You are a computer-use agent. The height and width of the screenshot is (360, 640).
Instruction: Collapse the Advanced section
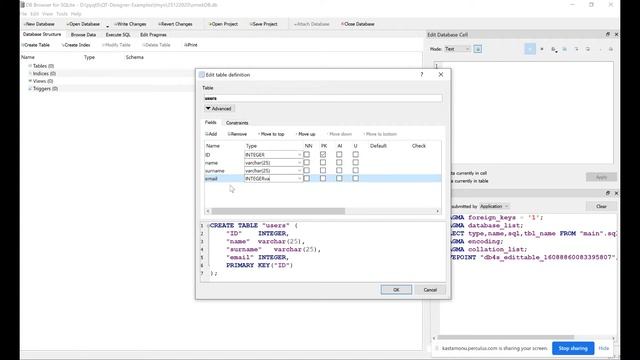point(219,109)
